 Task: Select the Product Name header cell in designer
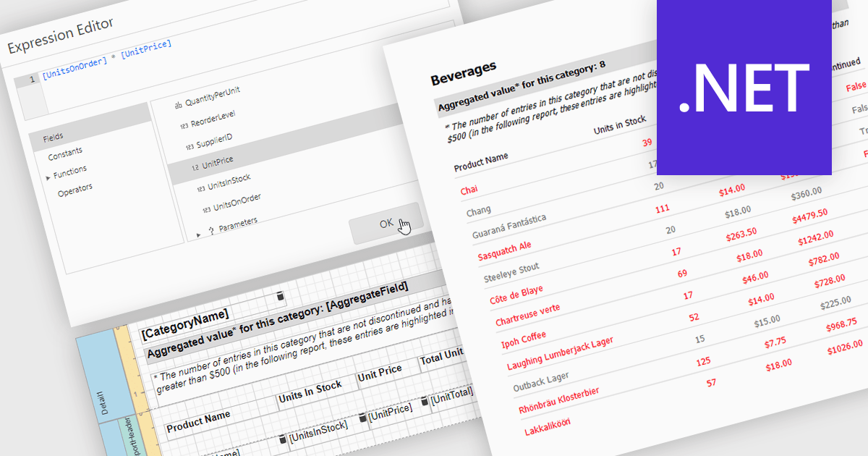198,421
